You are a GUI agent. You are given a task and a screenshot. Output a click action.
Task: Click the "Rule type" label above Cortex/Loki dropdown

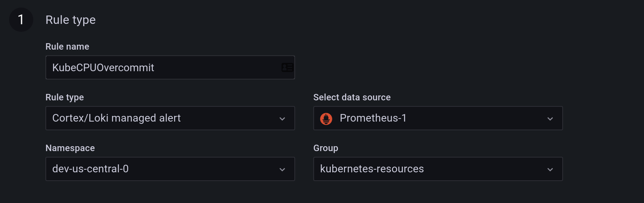65,97
